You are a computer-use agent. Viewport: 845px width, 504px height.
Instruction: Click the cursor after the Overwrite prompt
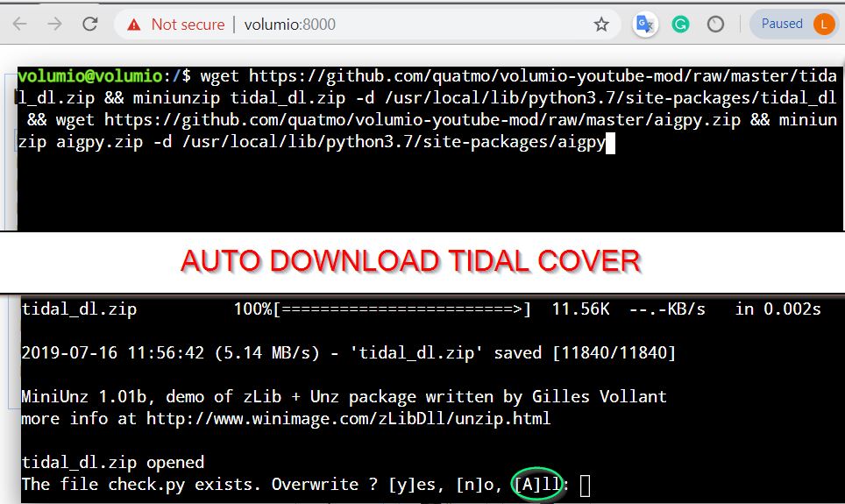[585, 485]
